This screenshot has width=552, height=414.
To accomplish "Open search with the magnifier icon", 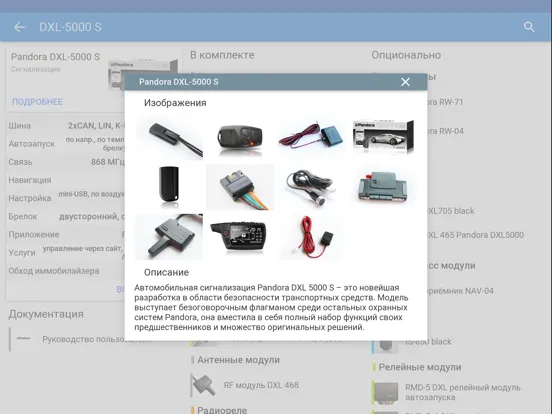I will (x=529, y=27).
